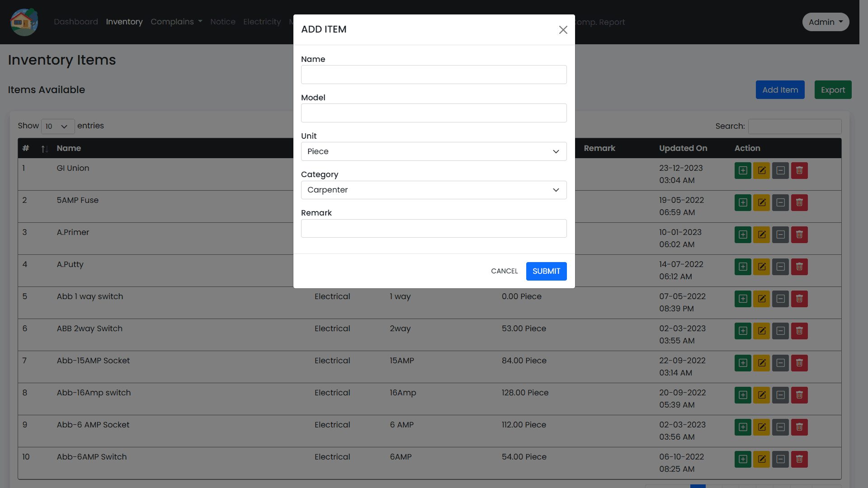Add stock for GI Union using green plus icon
The width and height of the screenshot is (868, 488).
(x=742, y=170)
